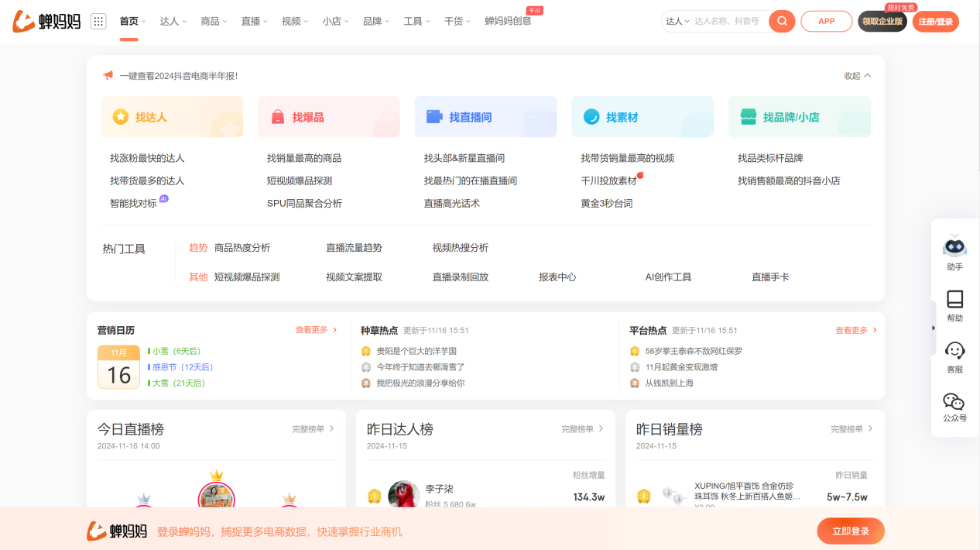Click the 找达人 star icon
The height and width of the screenshot is (550, 980).
pyautogui.click(x=121, y=117)
